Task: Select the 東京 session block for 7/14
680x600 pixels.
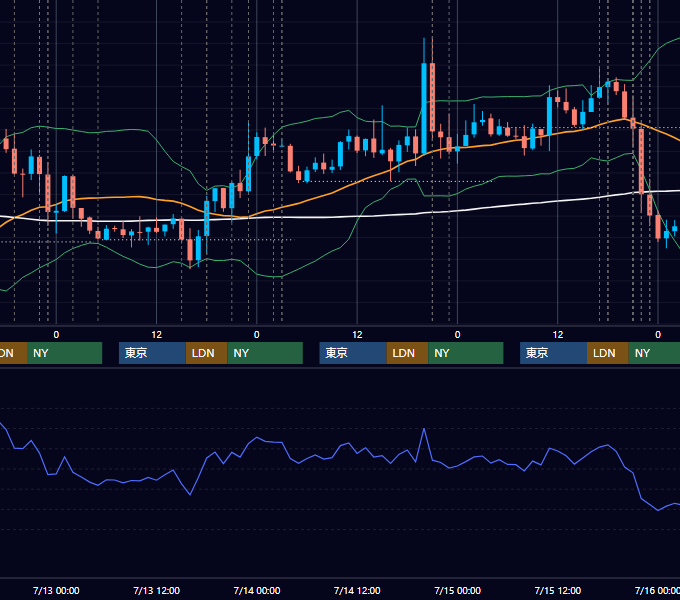Action: (x=353, y=353)
